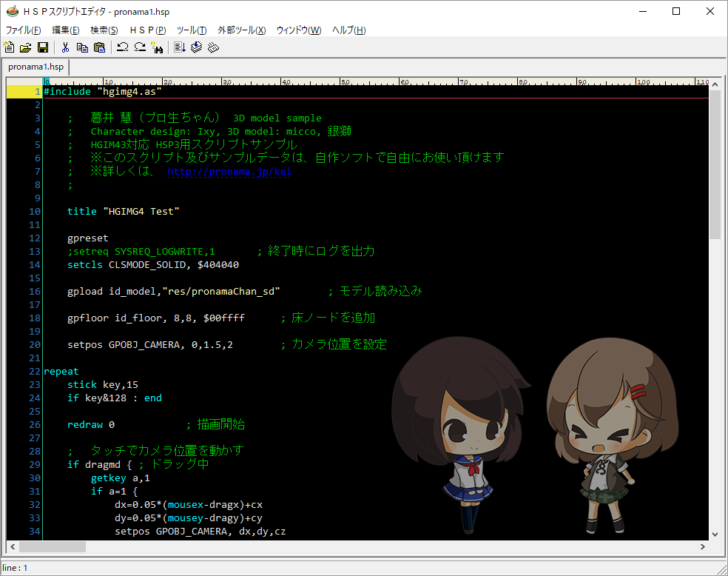
Task: Open the ヘルプ(H) menu
Action: [348, 30]
